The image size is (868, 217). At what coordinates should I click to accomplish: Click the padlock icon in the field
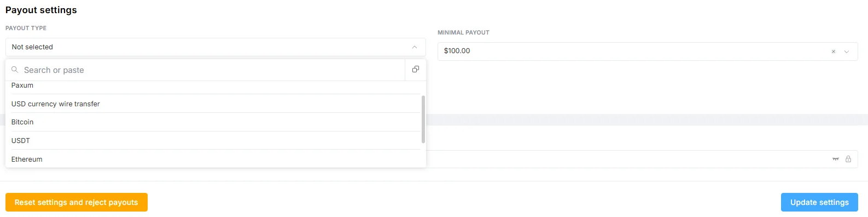(x=848, y=159)
